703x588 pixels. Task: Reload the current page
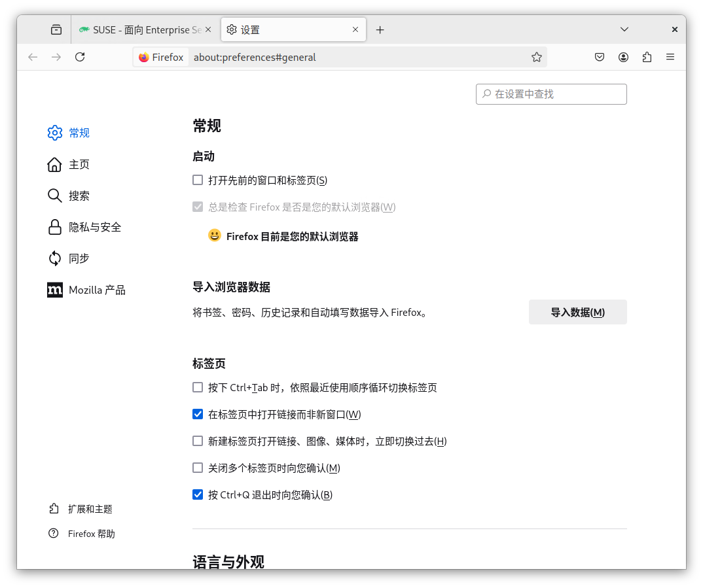point(80,57)
